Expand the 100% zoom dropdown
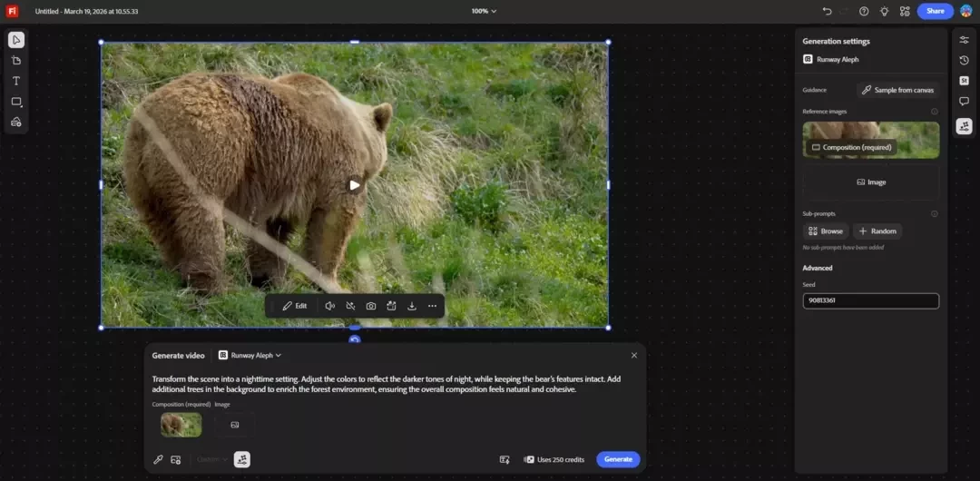980x481 pixels. tap(484, 11)
